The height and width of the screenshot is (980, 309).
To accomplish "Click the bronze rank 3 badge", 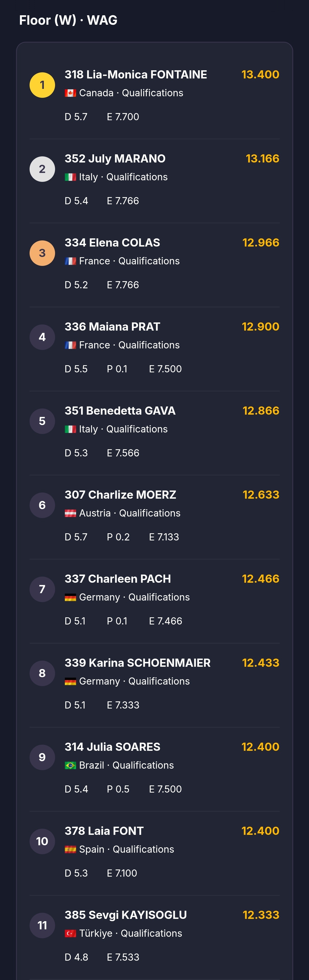I will click(x=42, y=253).
